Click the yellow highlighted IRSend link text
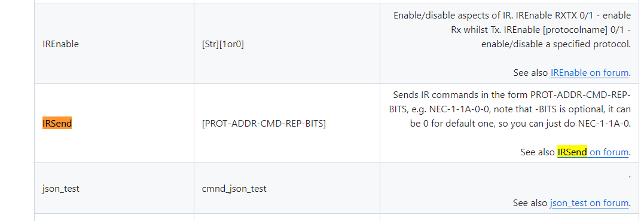Image resolution: width=644 pixels, height=221 pixels. (572, 152)
